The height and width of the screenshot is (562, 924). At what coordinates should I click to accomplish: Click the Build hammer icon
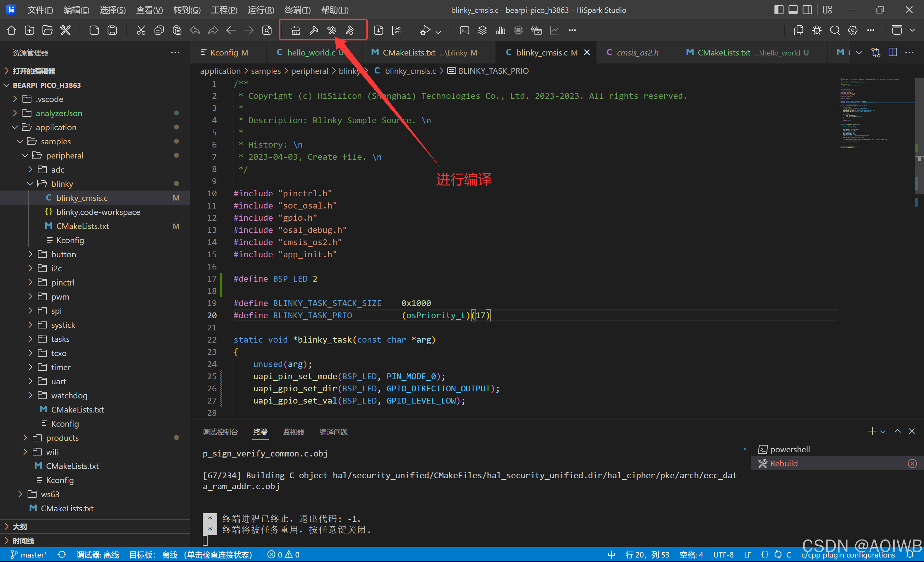(x=313, y=30)
